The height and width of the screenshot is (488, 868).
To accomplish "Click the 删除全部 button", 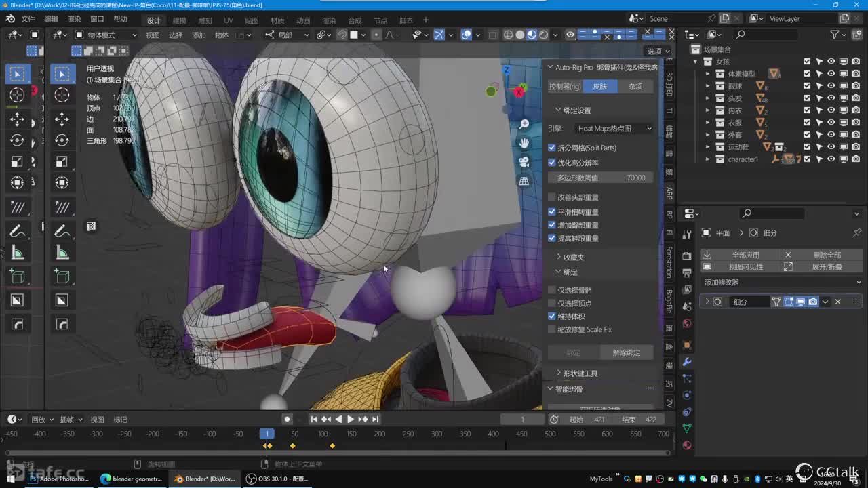I will (x=822, y=255).
